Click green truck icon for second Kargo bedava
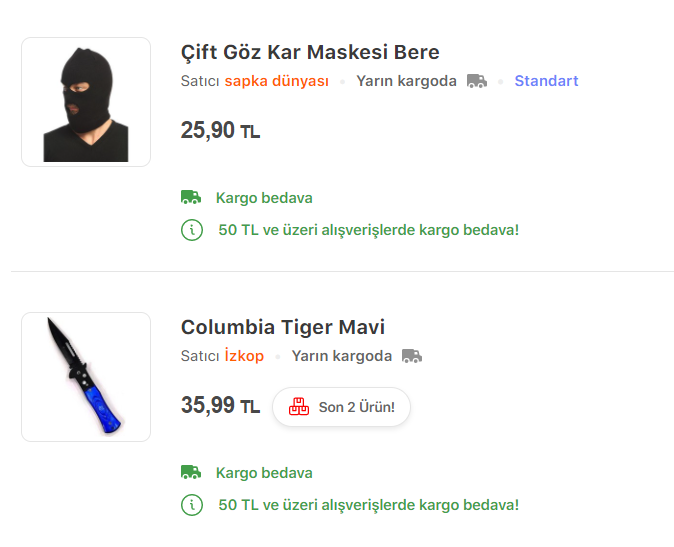674x547 pixels. (191, 472)
